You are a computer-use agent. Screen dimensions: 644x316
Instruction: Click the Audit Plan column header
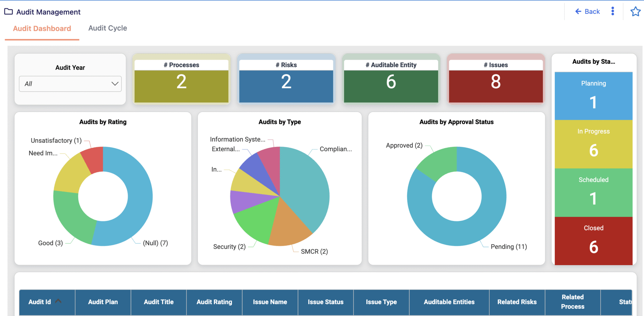tap(103, 302)
